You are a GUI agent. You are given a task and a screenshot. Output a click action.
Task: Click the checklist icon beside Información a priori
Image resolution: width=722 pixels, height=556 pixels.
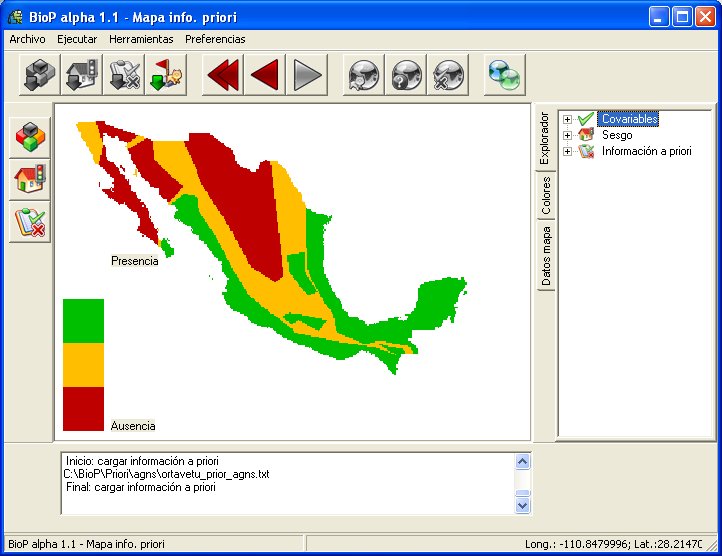586,151
